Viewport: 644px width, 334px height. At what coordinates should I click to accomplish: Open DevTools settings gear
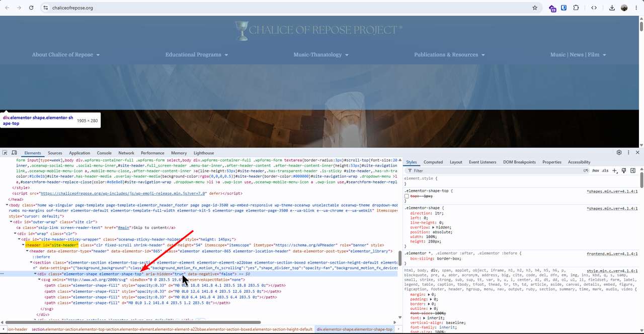coord(619,152)
